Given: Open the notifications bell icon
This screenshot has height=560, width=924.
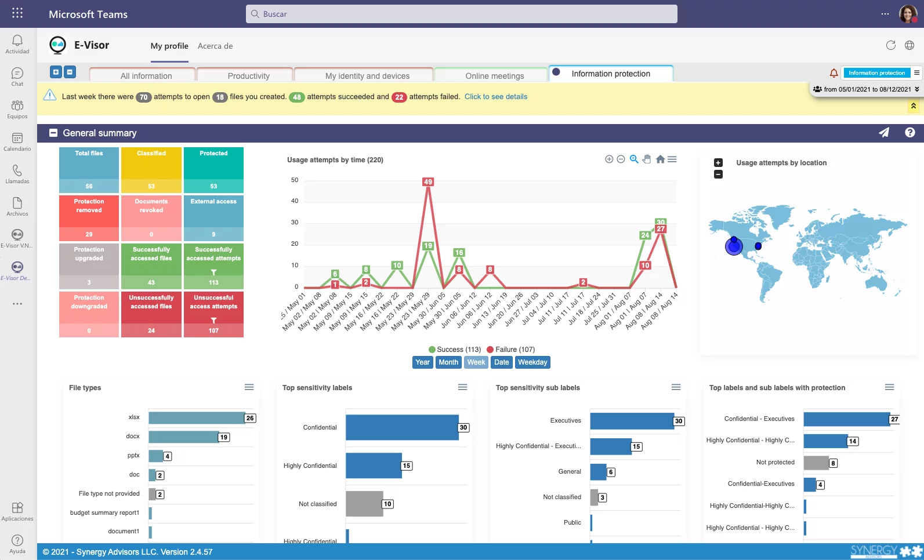Looking at the screenshot, I should [x=834, y=73].
